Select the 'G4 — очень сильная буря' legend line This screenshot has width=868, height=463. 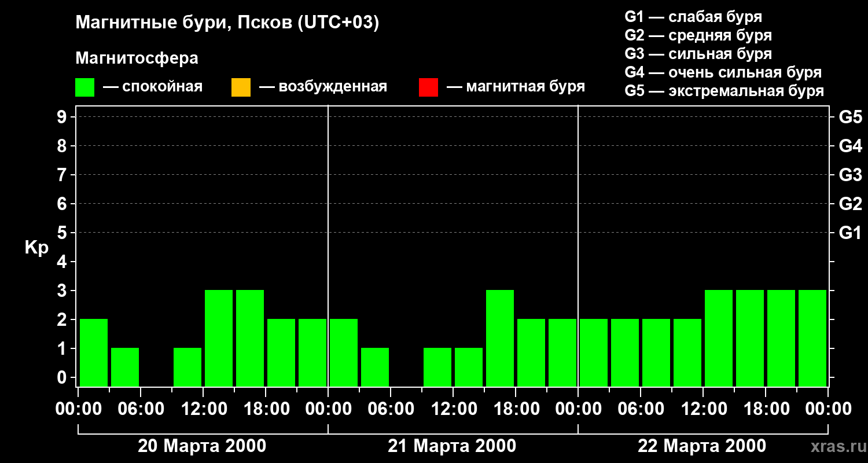tap(723, 72)
